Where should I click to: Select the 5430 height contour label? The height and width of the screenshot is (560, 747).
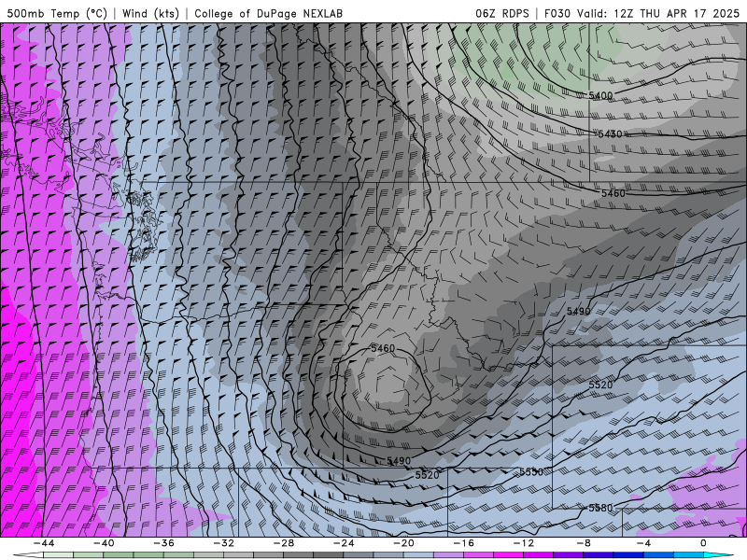611,134
